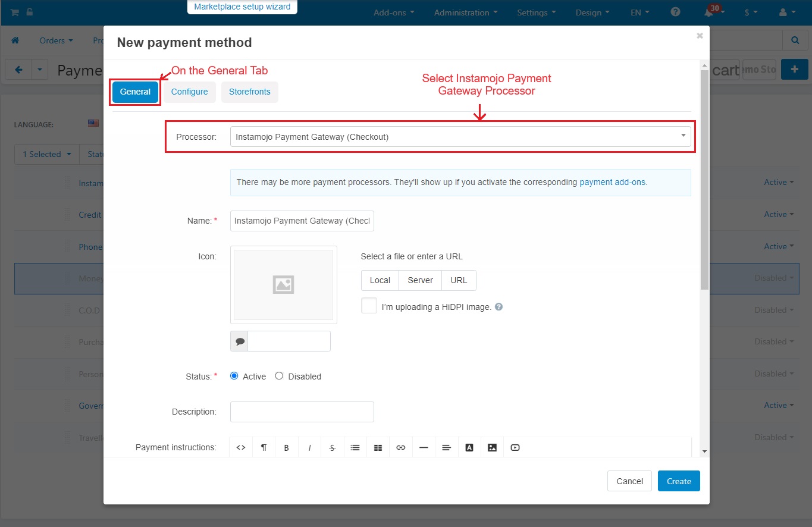This screenshot has height=527, width=812.
Task: Click the search magnifier button
Action: click(795, 40)
